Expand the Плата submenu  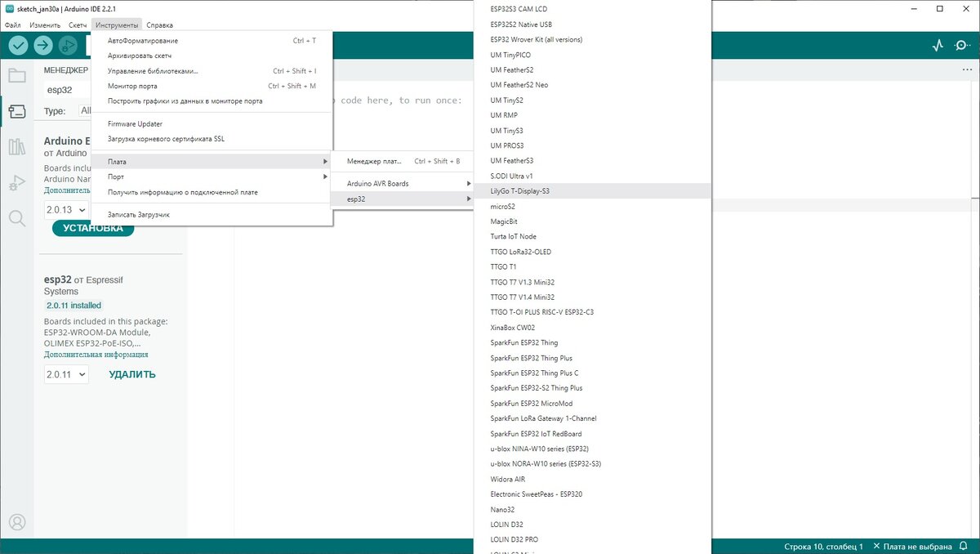[x=212, y=162]
